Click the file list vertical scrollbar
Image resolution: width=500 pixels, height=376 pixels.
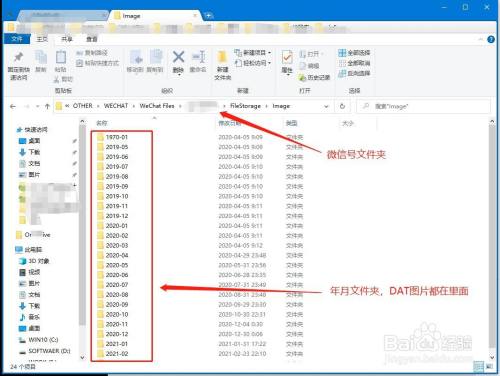(492, 236)
